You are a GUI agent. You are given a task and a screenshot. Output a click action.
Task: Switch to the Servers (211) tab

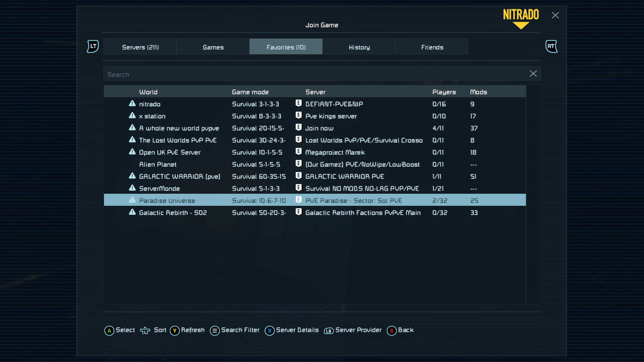coord(140,47)
